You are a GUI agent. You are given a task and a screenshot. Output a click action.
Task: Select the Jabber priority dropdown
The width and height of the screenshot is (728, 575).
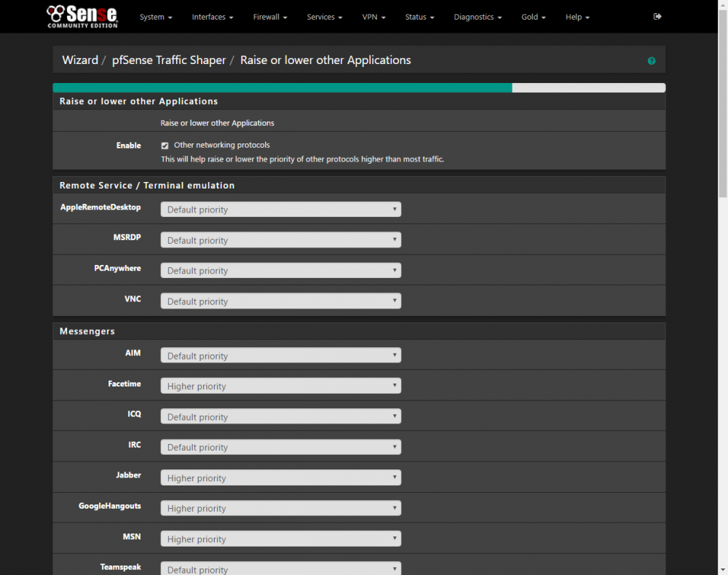tap(281, 477)
